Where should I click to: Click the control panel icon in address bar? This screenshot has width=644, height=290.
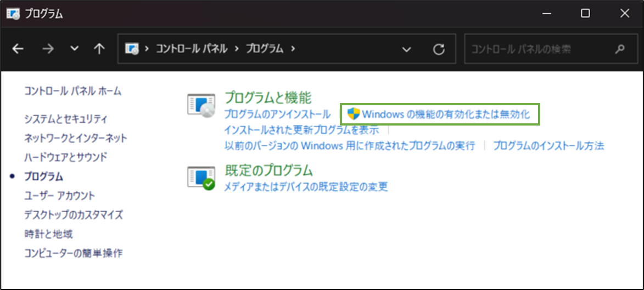coord(132,49)
